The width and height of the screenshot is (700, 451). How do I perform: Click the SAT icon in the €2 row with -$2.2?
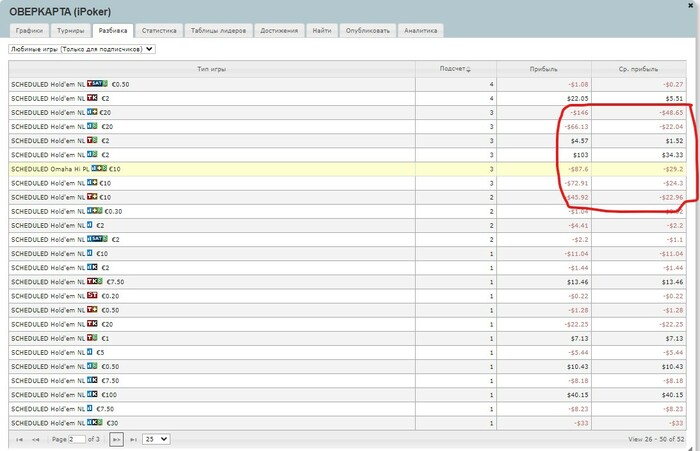click(97, 239)
